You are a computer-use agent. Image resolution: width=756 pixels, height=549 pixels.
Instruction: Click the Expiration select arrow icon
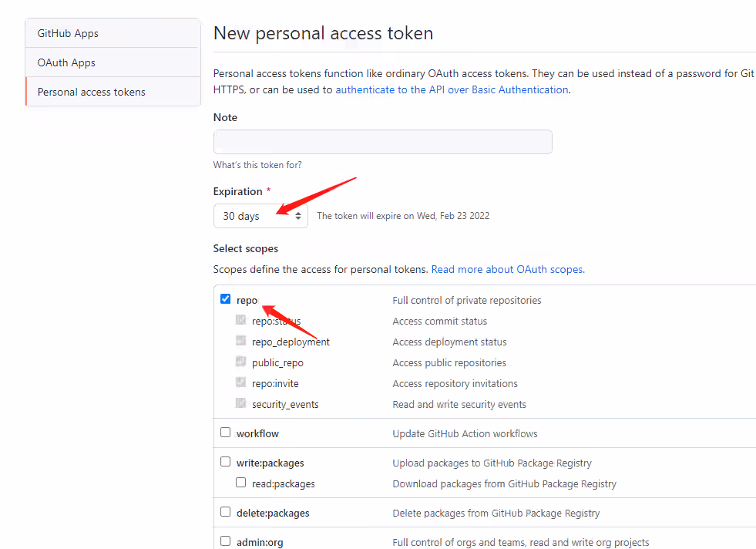[x=298, y=216]
